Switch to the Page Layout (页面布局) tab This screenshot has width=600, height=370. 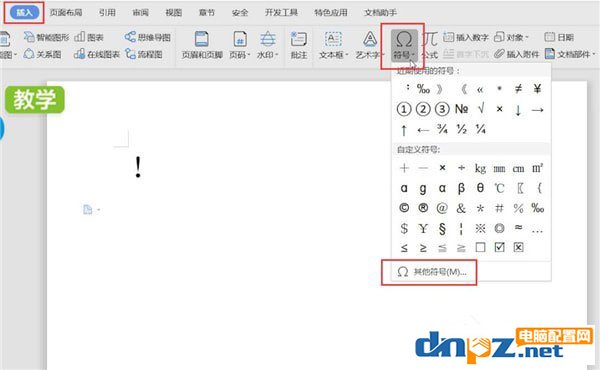pyautogui.click(x=66, y=13)
